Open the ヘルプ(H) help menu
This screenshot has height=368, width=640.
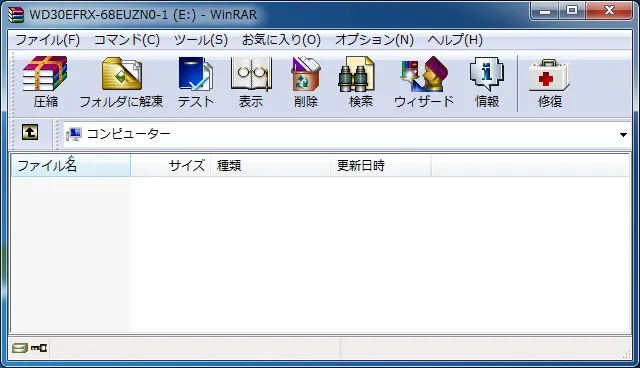(455, 40)
